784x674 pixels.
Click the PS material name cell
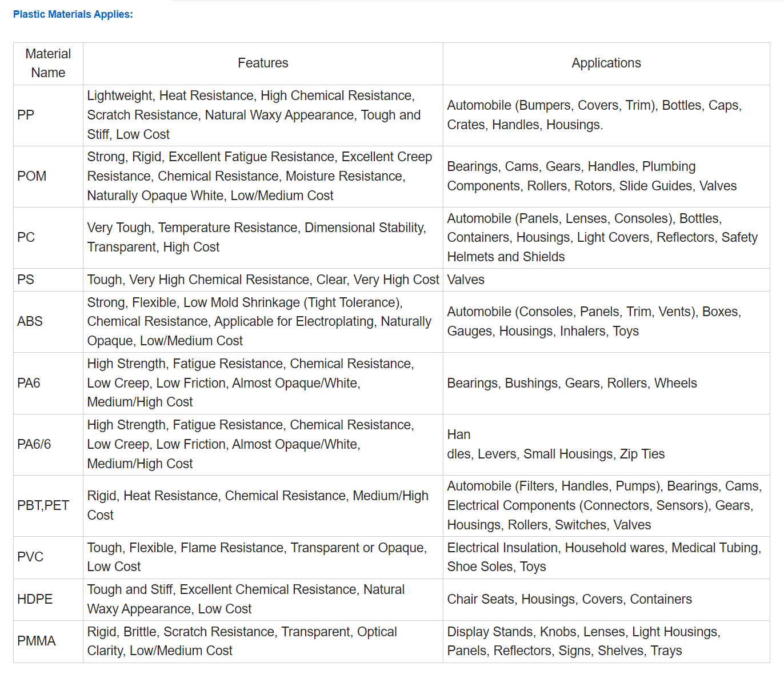[26, 280]
